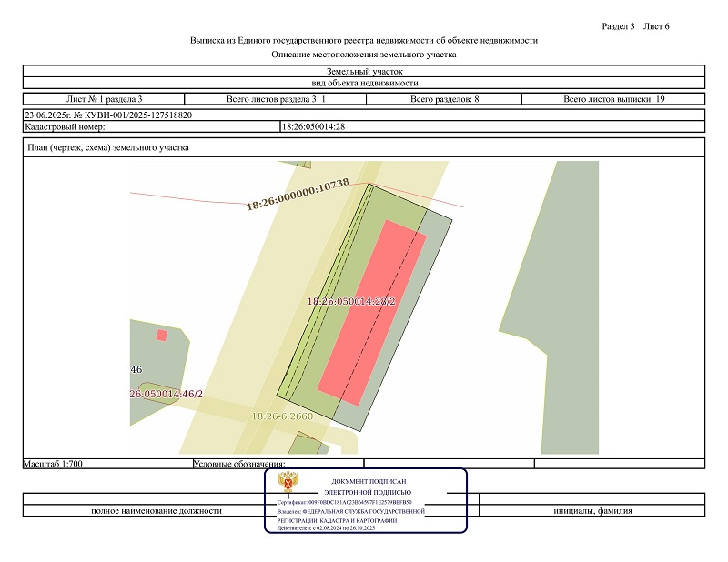
Task: Click the 18-26-6.2660 zone label
Action: (282, 416)
